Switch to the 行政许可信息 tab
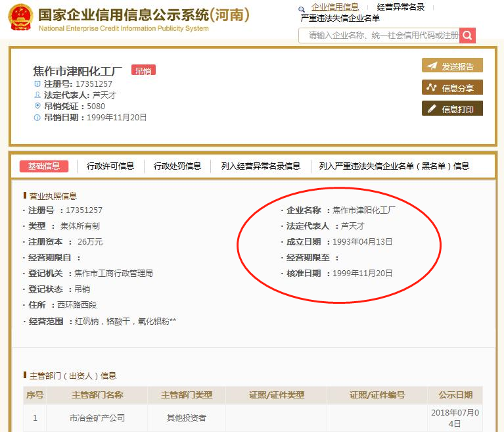The image size is (504, 432). click(x=110, y=166)
